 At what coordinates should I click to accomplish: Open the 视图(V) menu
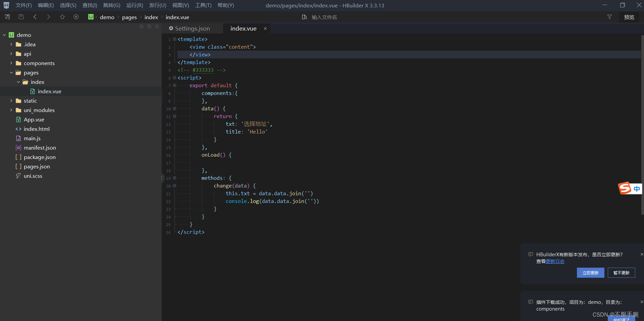pyautogui.click(x=180, y=5)
